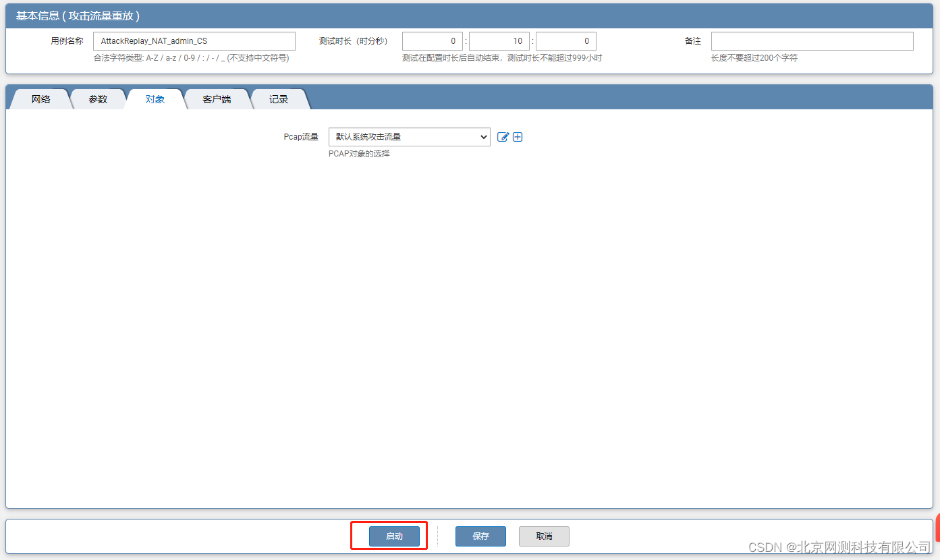Focus the 用例名称 input field
This screenshot has width=940, height=560.
pos(194,41)
